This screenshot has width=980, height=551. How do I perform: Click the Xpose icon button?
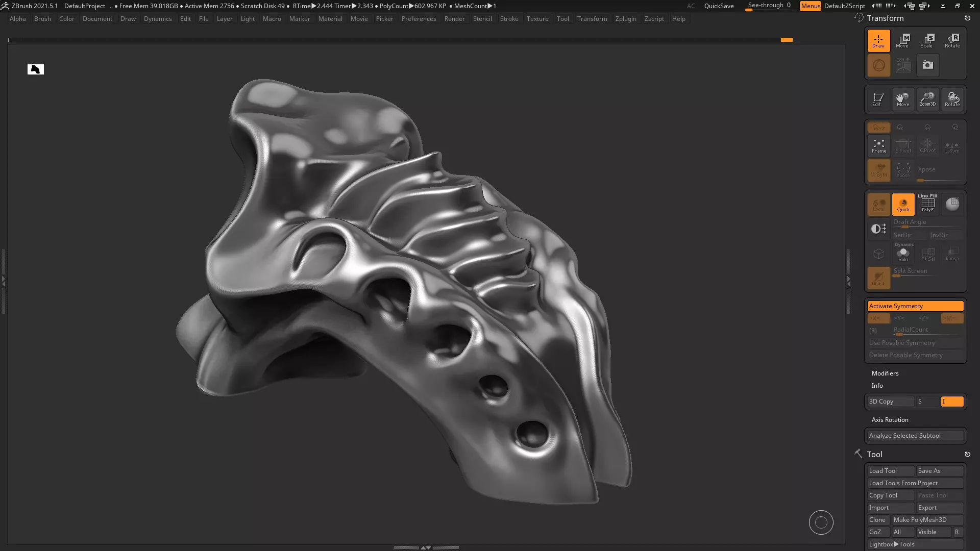click(x=903, y=170)
